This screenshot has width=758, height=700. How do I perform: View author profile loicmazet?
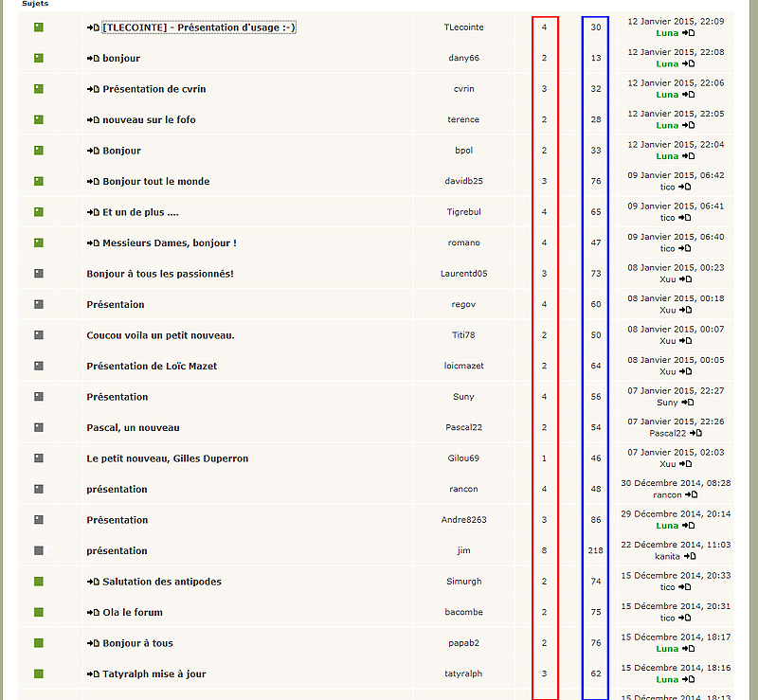pyautogui.click(x=463, y=366)
